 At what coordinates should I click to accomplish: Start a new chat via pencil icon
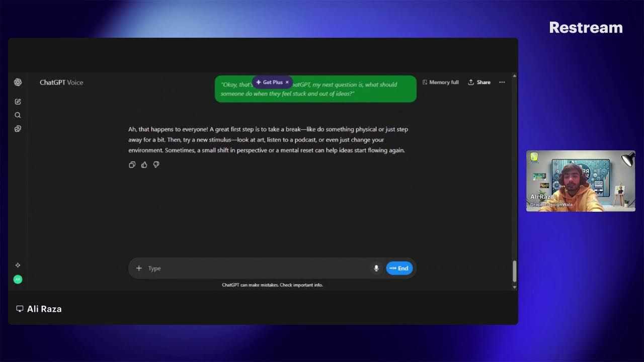coord(18,102)
